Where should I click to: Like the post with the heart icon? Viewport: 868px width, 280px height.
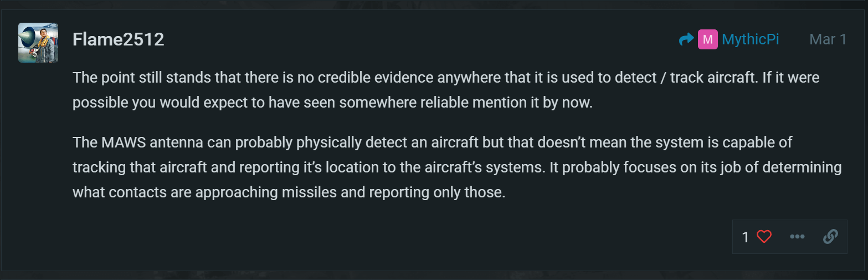click(764, 237)
